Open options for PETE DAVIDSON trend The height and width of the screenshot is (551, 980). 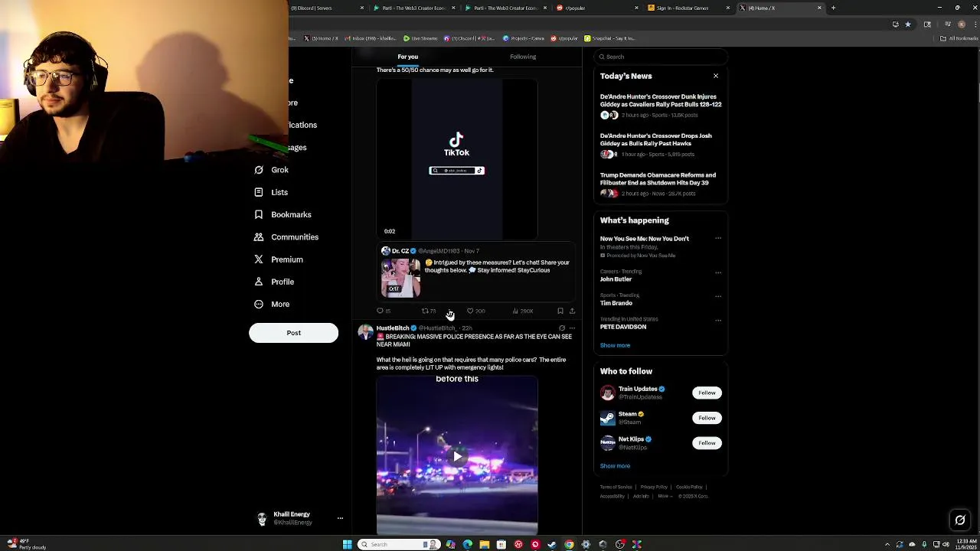point(718,320)
